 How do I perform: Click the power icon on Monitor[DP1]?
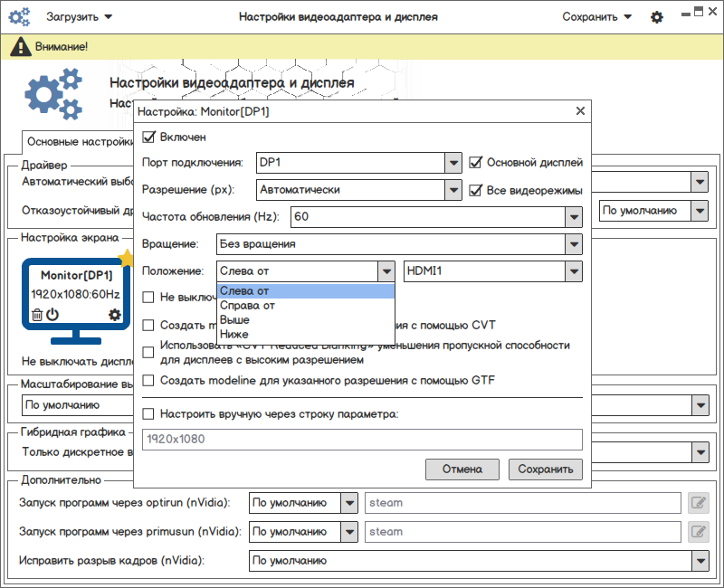52,315
